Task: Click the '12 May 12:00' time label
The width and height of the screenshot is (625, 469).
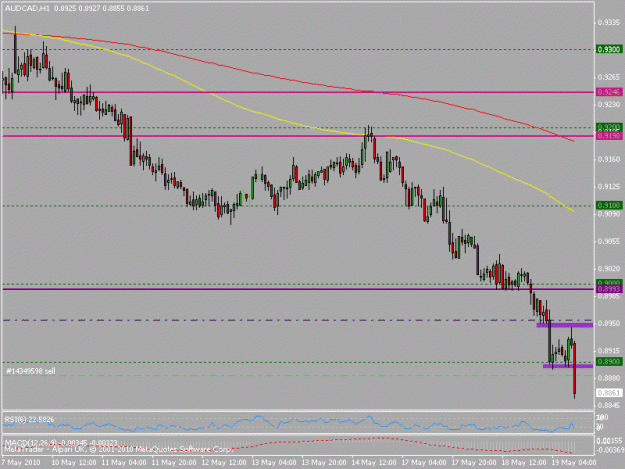Action: (224, 462)
